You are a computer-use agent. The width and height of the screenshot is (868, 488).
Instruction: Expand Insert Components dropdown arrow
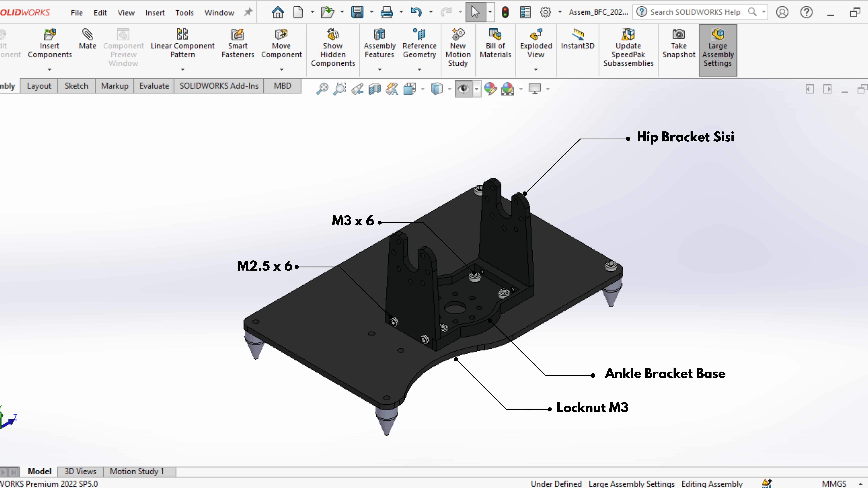tap(49, 70)
